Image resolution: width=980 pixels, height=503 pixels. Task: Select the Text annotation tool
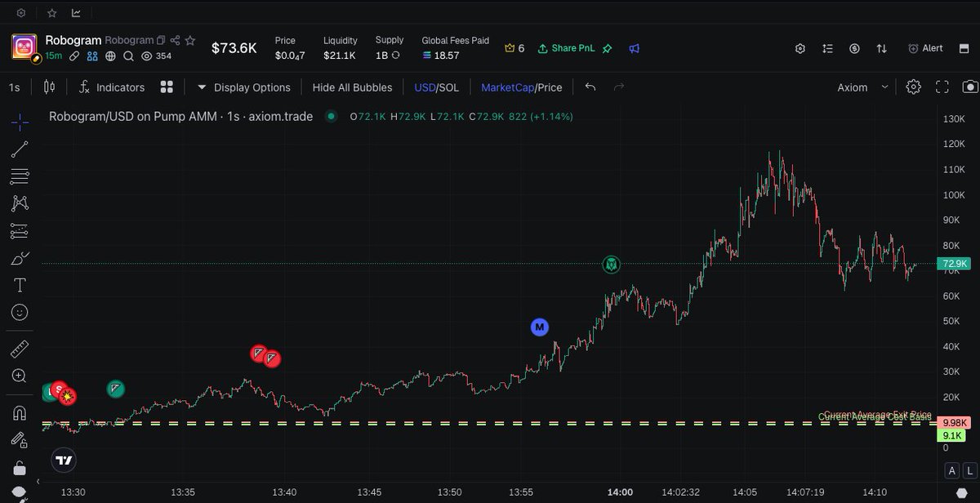pyautogui.click(x=20, y=285)
